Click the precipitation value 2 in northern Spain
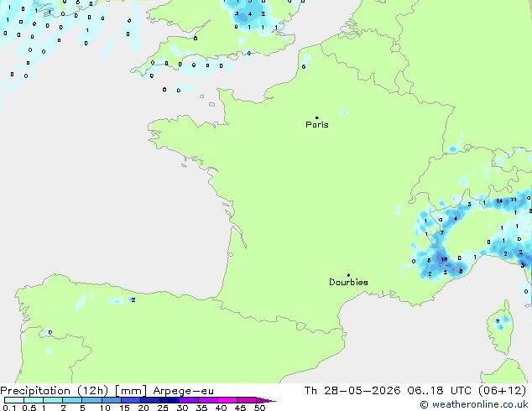The height and width of the screenshot is (411, 532). (x=133, y=299)
